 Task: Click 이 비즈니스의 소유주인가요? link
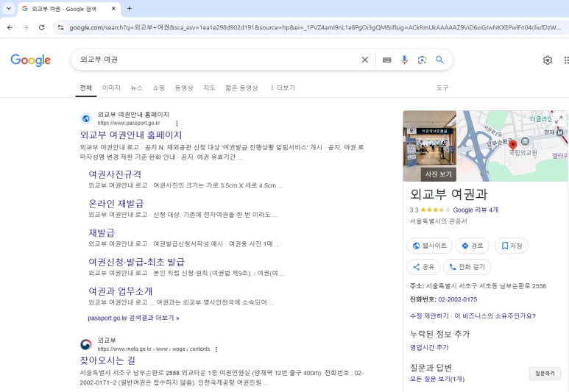coord(495,316)
